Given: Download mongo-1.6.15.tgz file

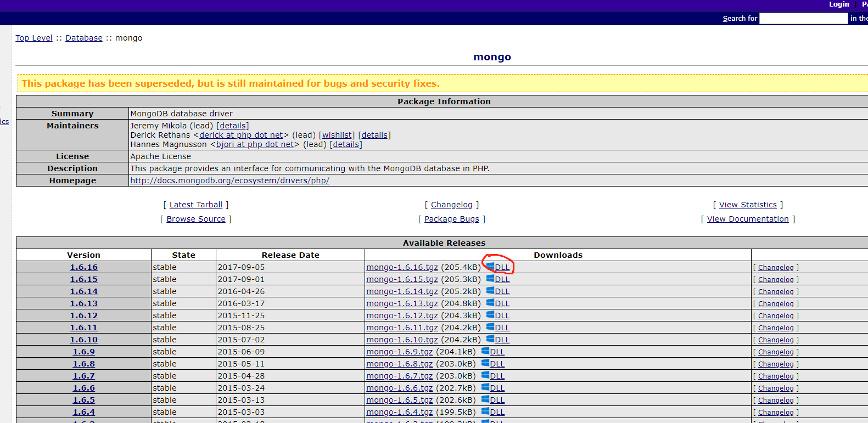Looking at the screenshot, I should pos(402,279).
